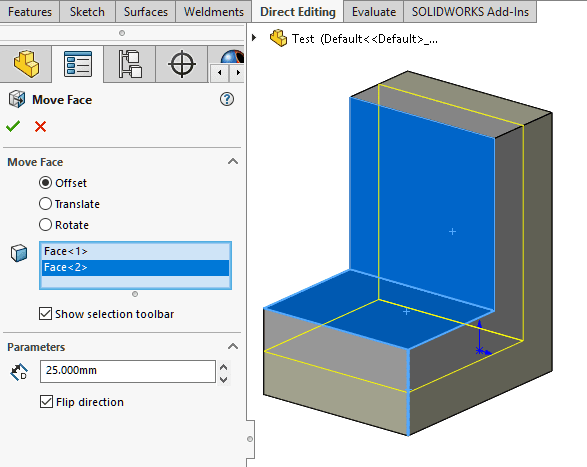The height and width of the screenshot is (467, 587).
Task: Open the FeatureManager design tree tab
Action: [26, 64]
